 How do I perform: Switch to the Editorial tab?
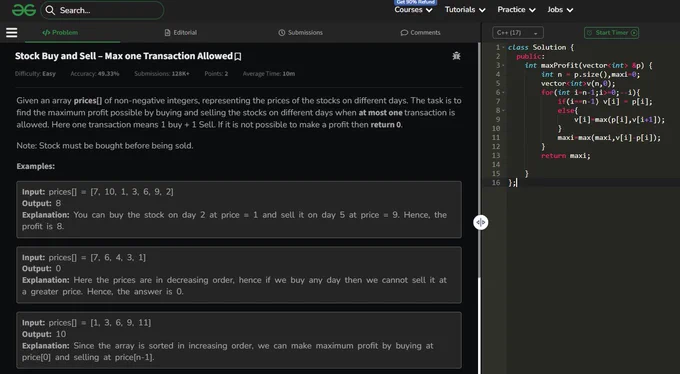[181, 33]
